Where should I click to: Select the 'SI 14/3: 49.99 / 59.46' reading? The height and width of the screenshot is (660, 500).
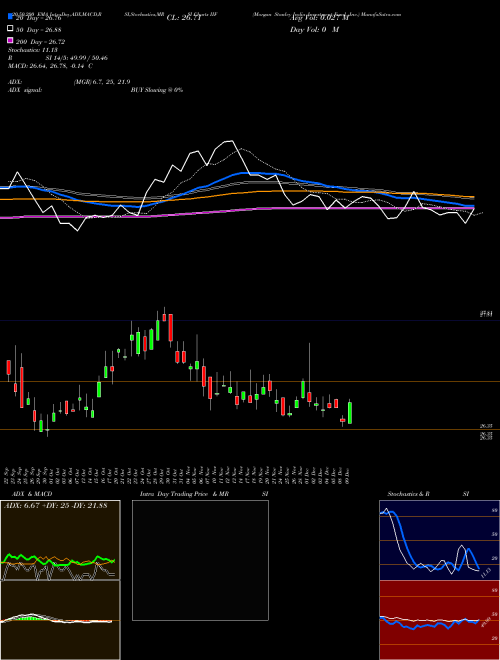pos(77,58)
